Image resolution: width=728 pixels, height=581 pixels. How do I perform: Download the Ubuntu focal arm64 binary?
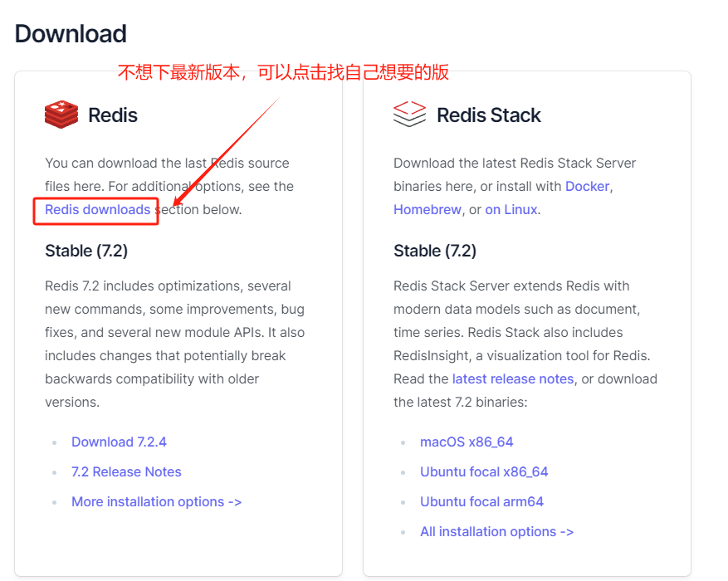481,501
